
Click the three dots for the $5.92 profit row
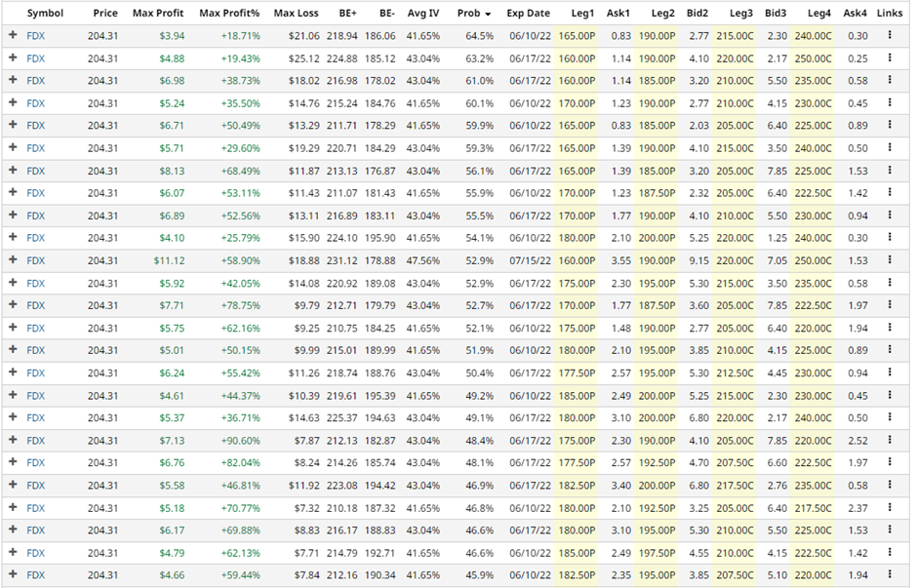click(890, 283)
